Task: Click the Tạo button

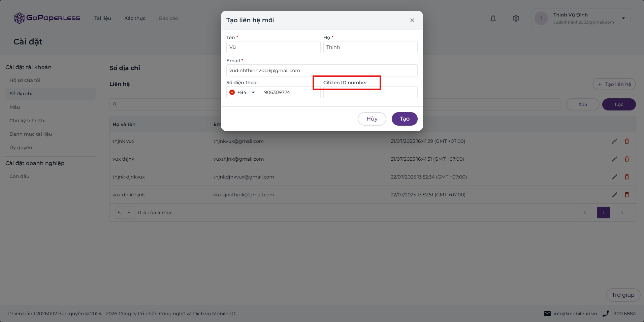Action: coord(405,119)
